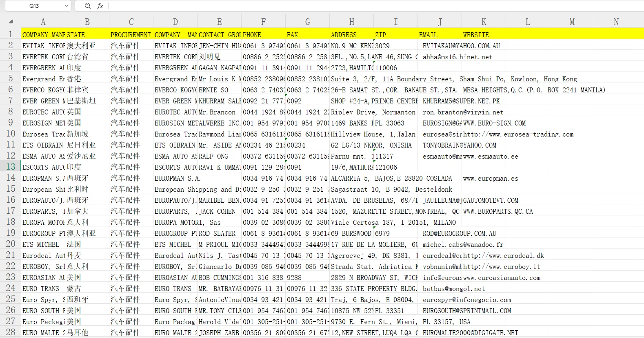Click the 菲律宾 state cell
This screenshot has height=338, width=644.
coord(87,90)
